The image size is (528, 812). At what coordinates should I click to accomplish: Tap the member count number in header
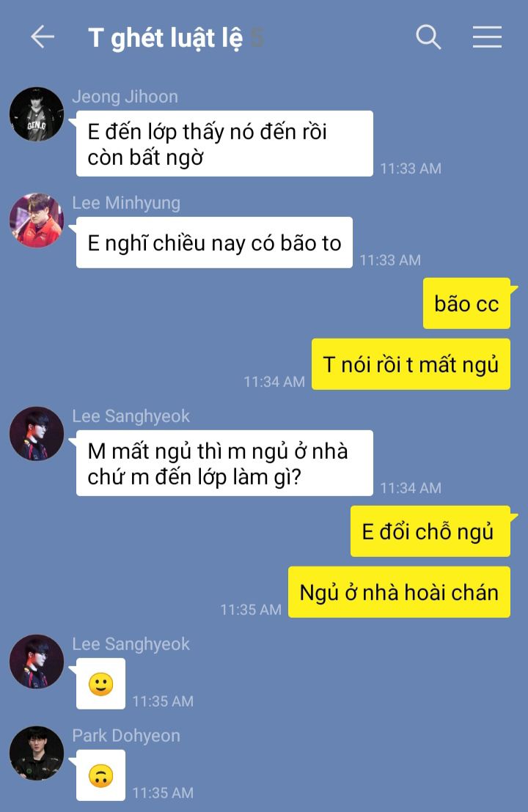pyautogui.click(x=257, y=38)
